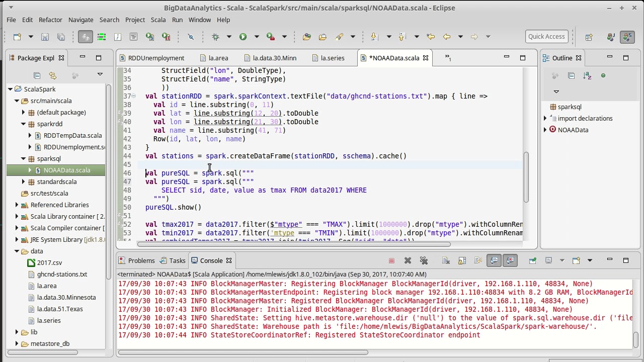The height and width of the screenshot is (362, 644).
Task: Open the Scala menu
Action: (x=158, y=20)
